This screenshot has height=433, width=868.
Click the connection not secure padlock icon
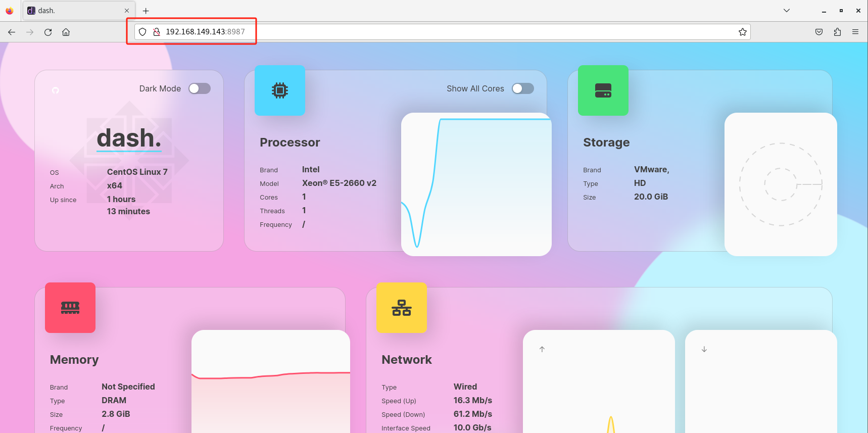[157, 32]
